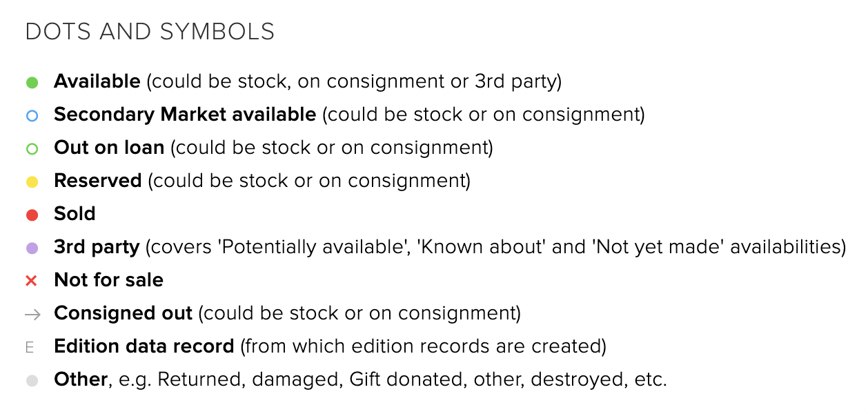Click the grey Other status dot
The width and height of the screenshot is (868, 414).
pos(32,381)
